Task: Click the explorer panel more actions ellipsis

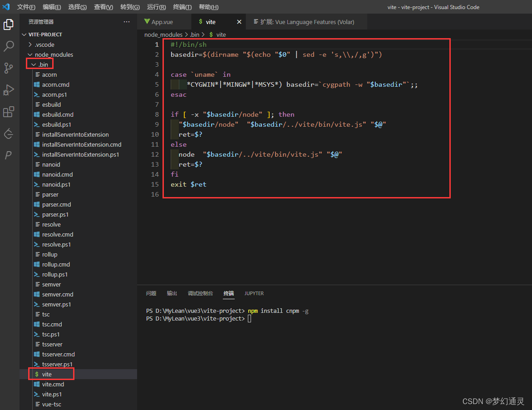Action: tap(127, 22)
